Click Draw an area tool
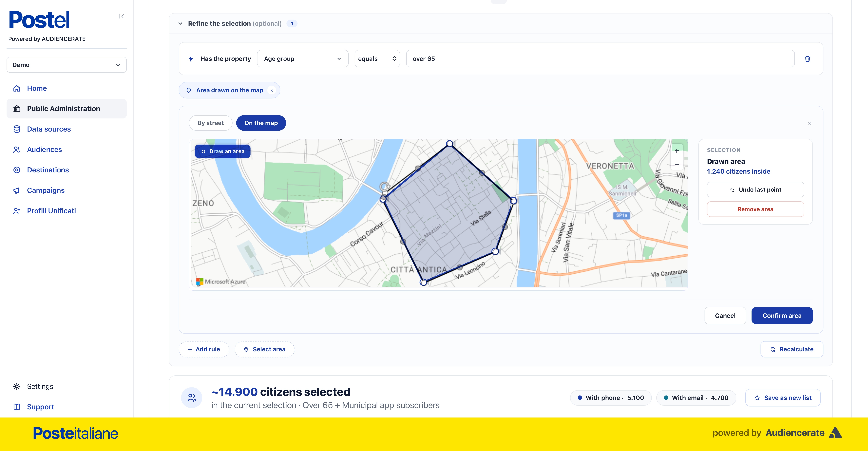Image resolution: width=868 pixels, height=451 pixels. pos(223,151)
